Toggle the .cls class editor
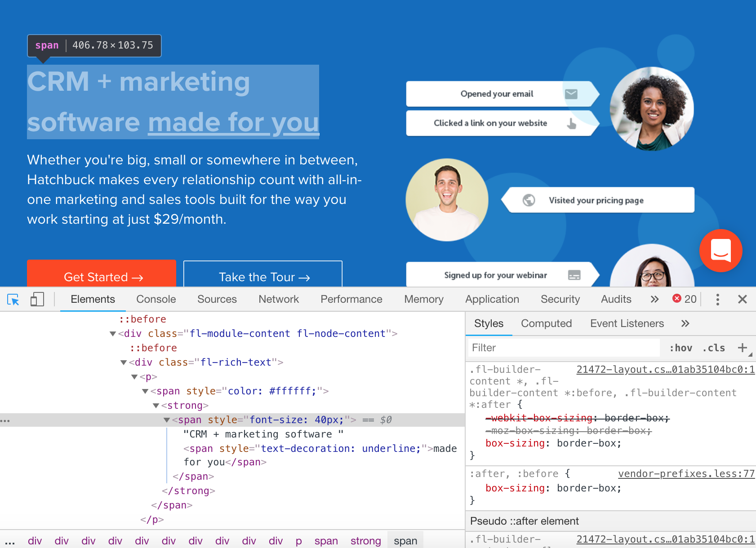This screenshot has height=548, width=756. [714, 348]
